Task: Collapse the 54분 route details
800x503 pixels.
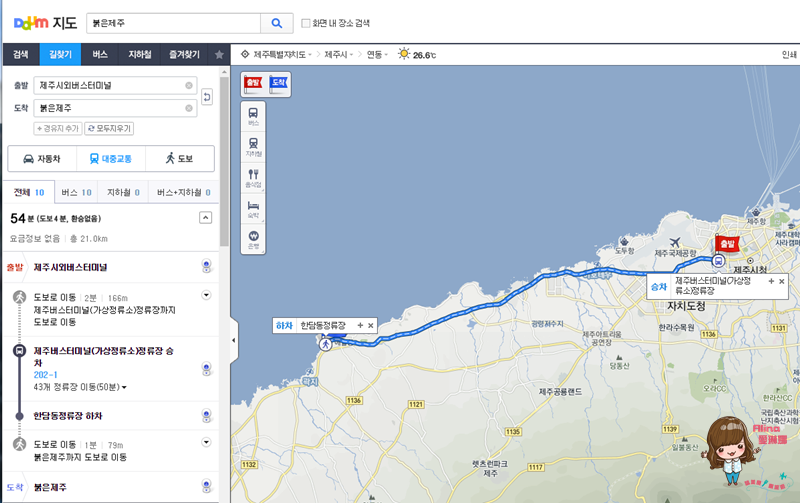Action: (x=205, y=218)
